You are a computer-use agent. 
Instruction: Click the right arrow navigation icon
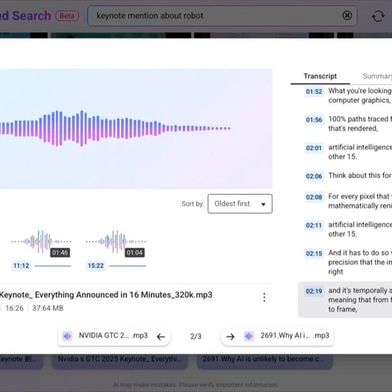(230, 337)
